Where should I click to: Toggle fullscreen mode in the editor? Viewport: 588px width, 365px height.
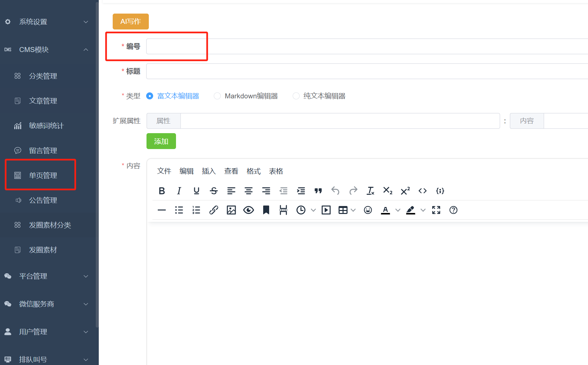436,210
